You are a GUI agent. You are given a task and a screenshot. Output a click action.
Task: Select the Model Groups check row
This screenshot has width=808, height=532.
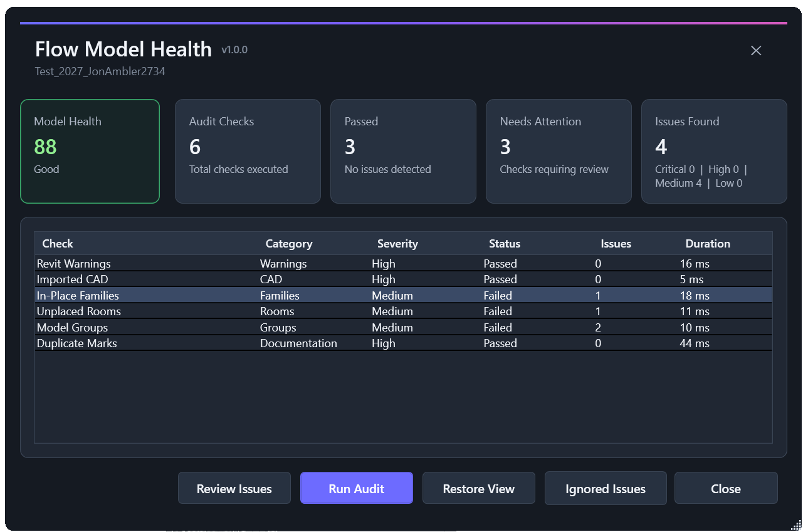point(403,328)
